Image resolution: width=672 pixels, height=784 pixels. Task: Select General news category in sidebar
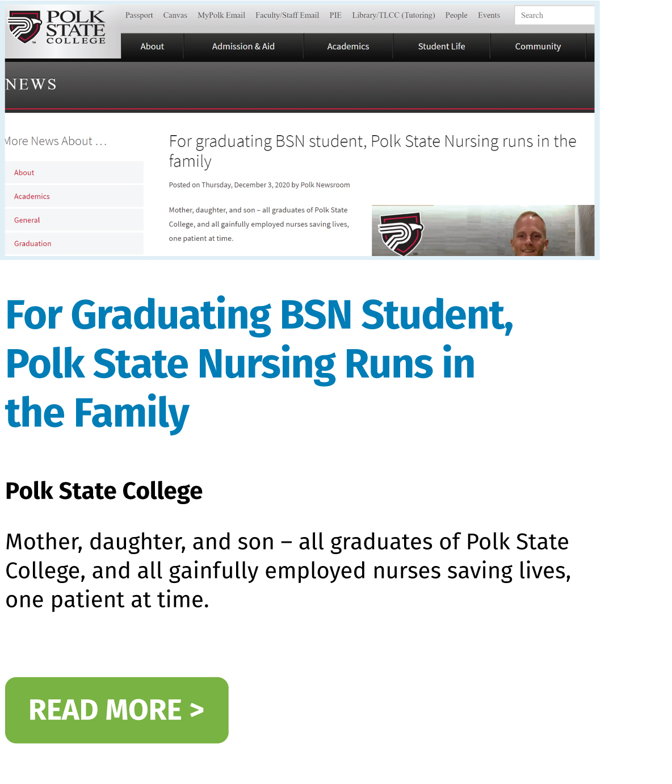[74, 220]
